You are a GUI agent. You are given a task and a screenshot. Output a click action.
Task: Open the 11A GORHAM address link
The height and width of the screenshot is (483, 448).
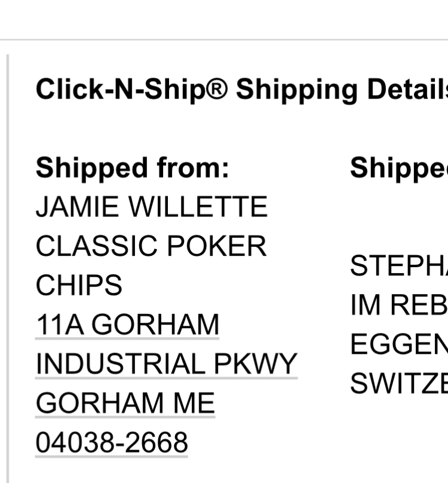[x=127, y=325]
